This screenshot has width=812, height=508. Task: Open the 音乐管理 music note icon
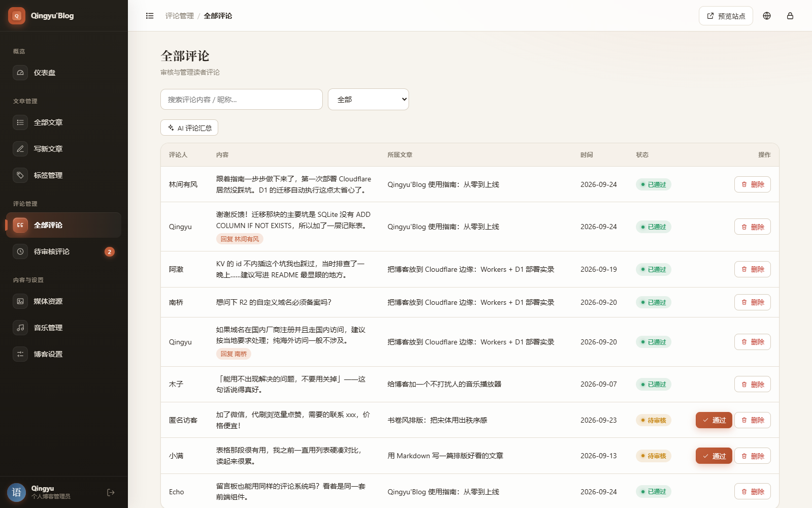click(x=20, y=328)
